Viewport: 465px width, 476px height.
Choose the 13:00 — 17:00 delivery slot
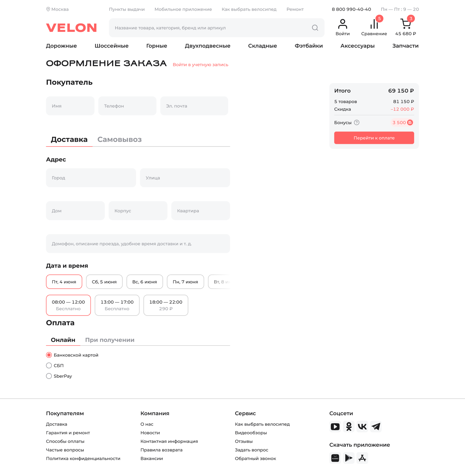coord(117,305)
